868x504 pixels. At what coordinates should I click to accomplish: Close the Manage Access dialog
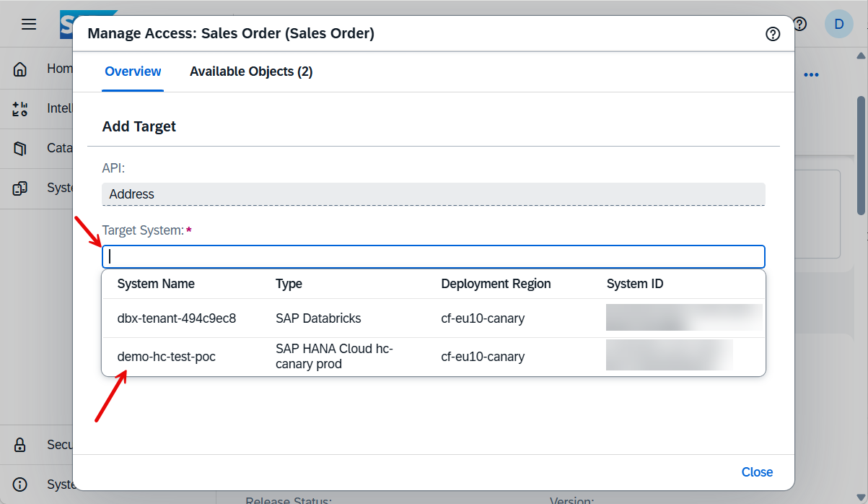757,472
